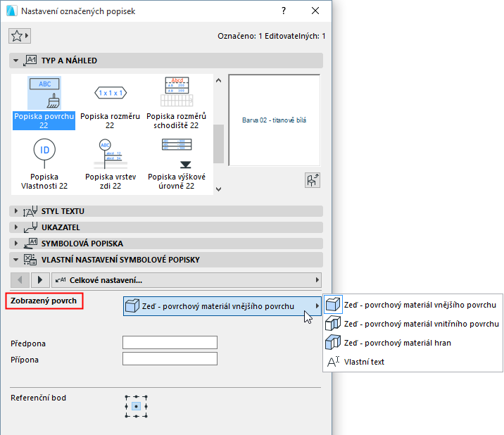Choose Zeď - povrchový materiál vnějšího povrchu option
504x435 pixels.
[x=412, y=305]
